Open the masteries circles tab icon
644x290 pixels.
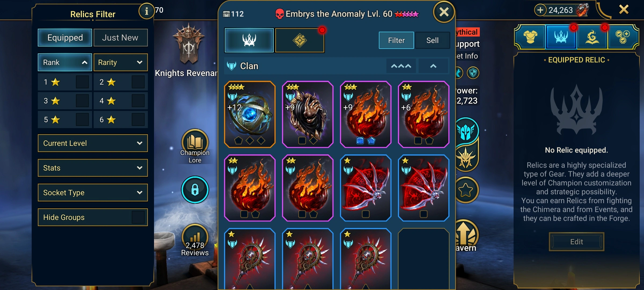tap(623, 37)
